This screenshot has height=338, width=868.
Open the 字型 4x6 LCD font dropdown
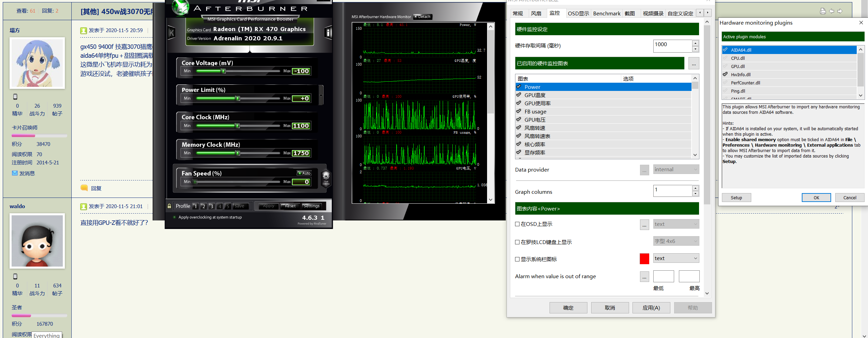pyautogui.click(x=676, y=241)
